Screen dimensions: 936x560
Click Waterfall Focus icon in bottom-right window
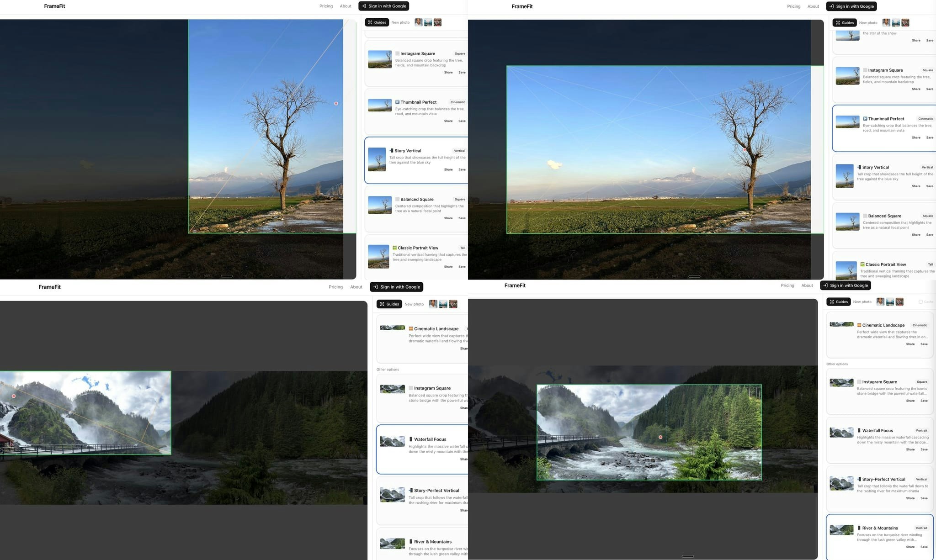(859, 431)
